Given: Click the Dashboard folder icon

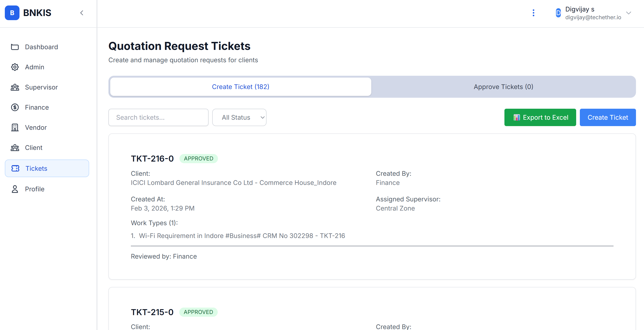Looking at the screenshot, I should point(15,47).
